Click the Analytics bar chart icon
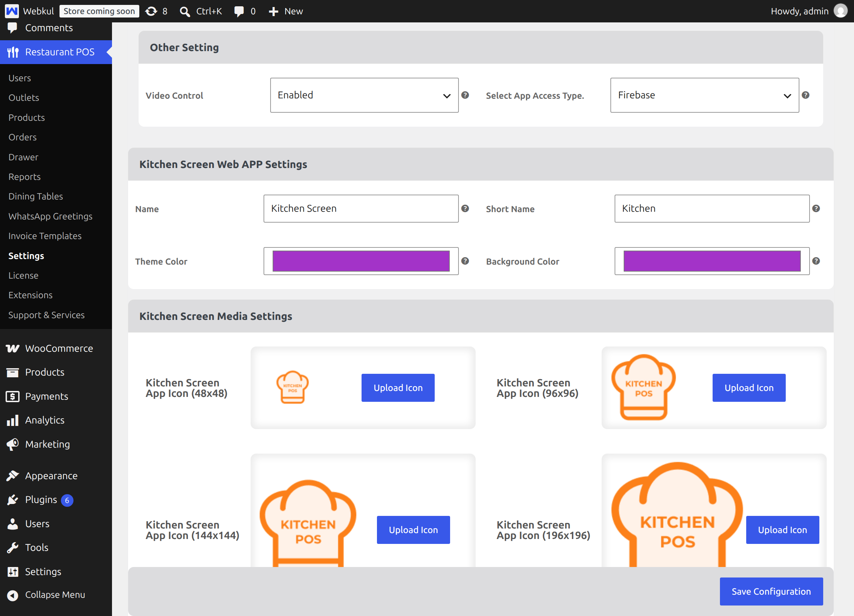This screenshot has height=616, width=854. pos(13,420)
